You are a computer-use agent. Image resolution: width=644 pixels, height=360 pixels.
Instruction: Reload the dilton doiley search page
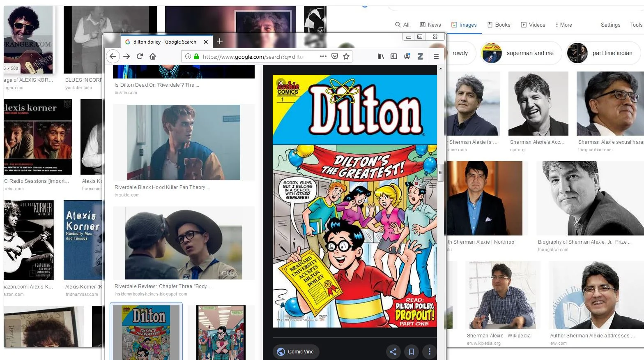140,56
